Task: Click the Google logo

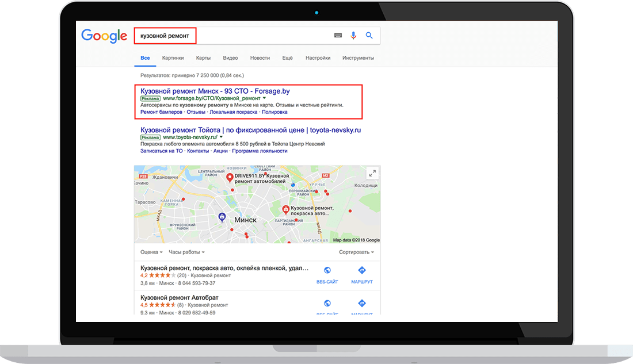Action: (x=104, y=36)
